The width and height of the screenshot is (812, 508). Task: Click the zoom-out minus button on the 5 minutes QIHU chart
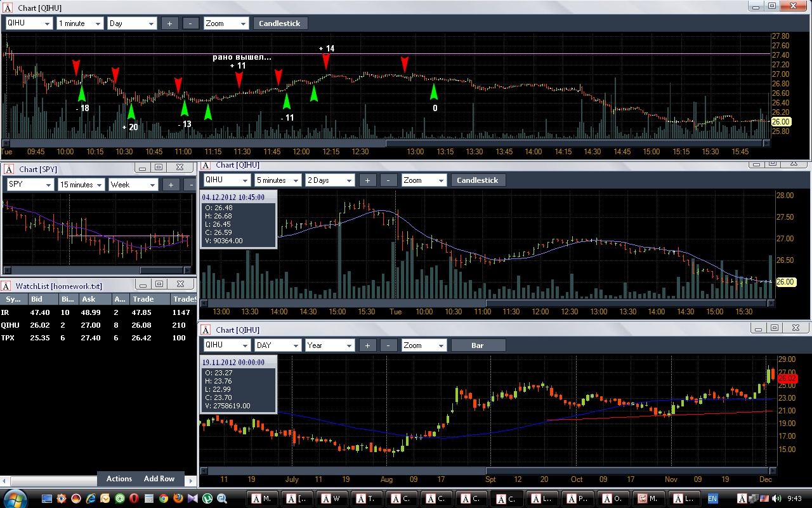pyautogui.click(x=389, y=180)
